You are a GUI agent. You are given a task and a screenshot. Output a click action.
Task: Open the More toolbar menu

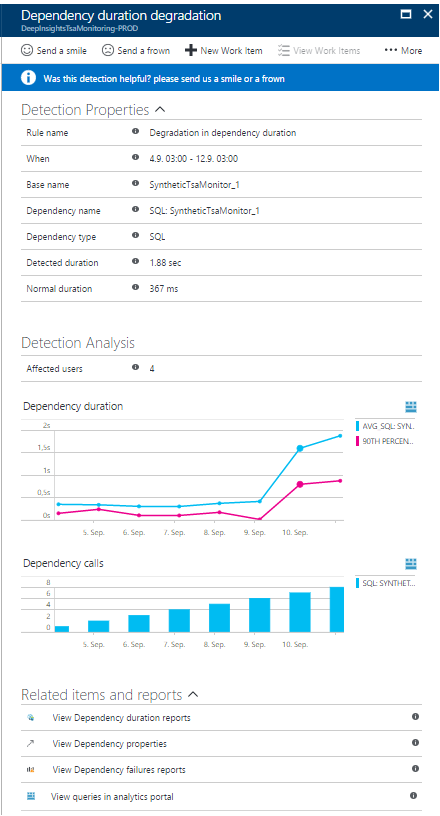click(x=404, y=50)
